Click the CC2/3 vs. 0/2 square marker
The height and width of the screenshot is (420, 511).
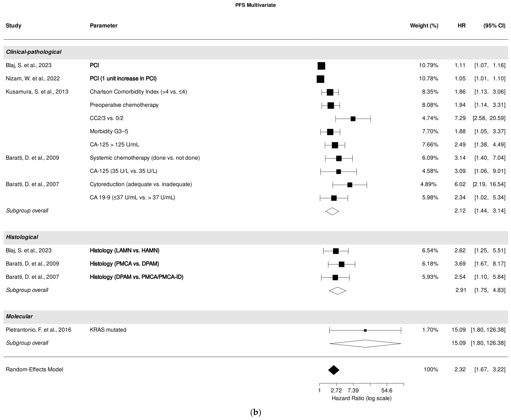point(353,119)
